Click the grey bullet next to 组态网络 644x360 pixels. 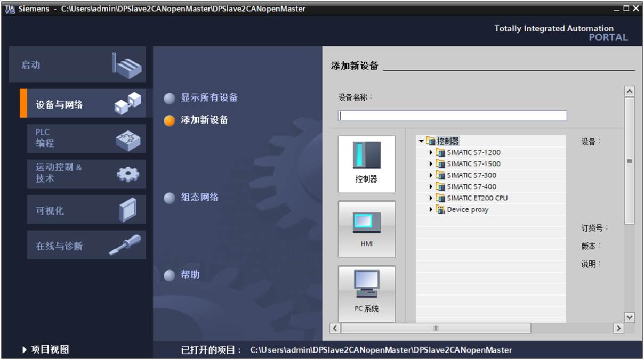tap(170, 198)
